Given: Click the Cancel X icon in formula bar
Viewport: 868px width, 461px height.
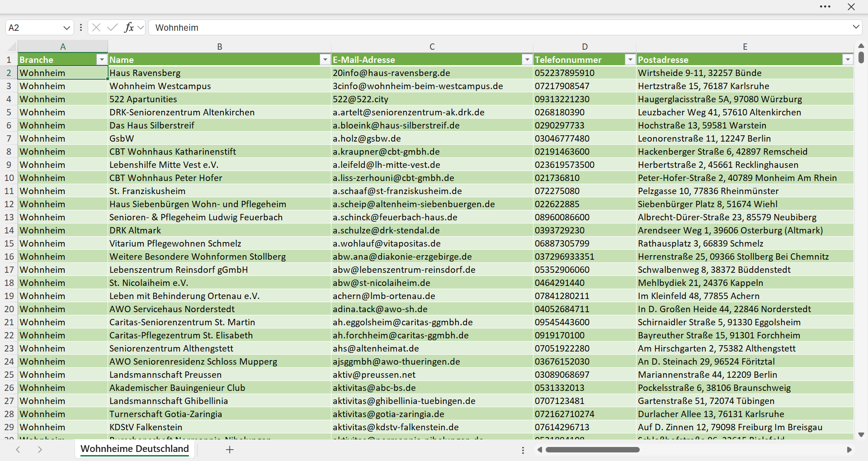Looking at the screenshot, I should click(x=96, y=28).
